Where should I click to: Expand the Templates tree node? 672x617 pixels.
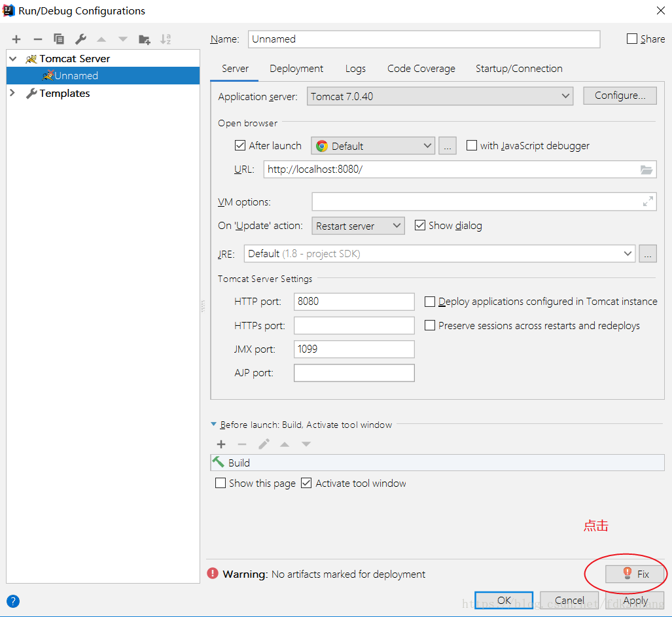click(x=13, y=93)
